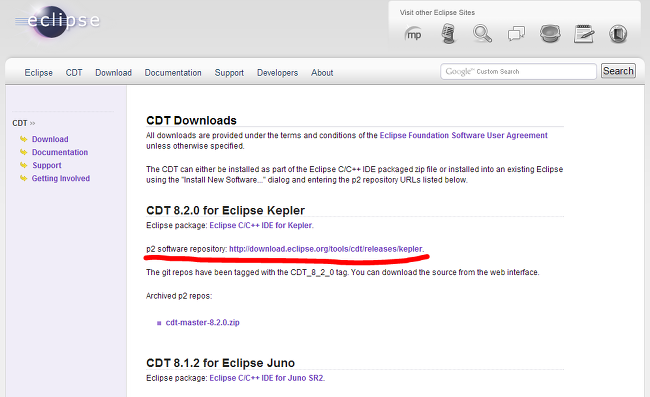Open the Getting Involved link
This screenshot has height=397, width=650.
coord(61,178)
